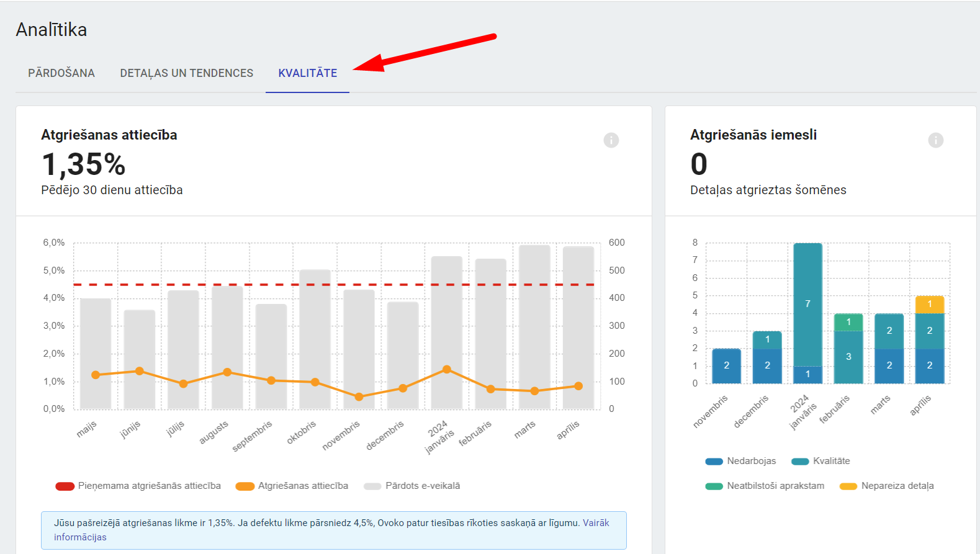
Task: Click the yellow aprīlis bar segment
Action: click(x=929, y=305)
